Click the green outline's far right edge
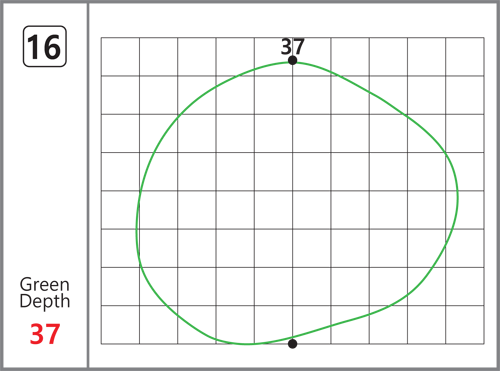 (x=458, y=197)
